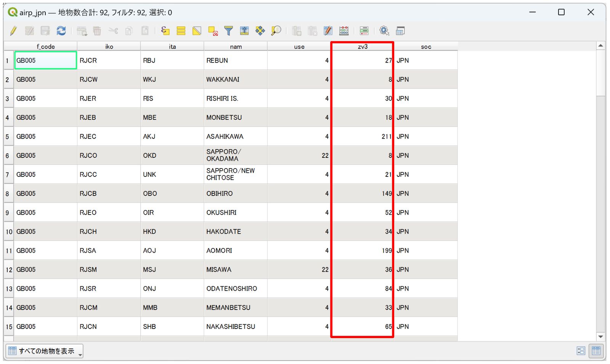Open the organize columns icon
The image size is (610, 364).
(328, 31)
